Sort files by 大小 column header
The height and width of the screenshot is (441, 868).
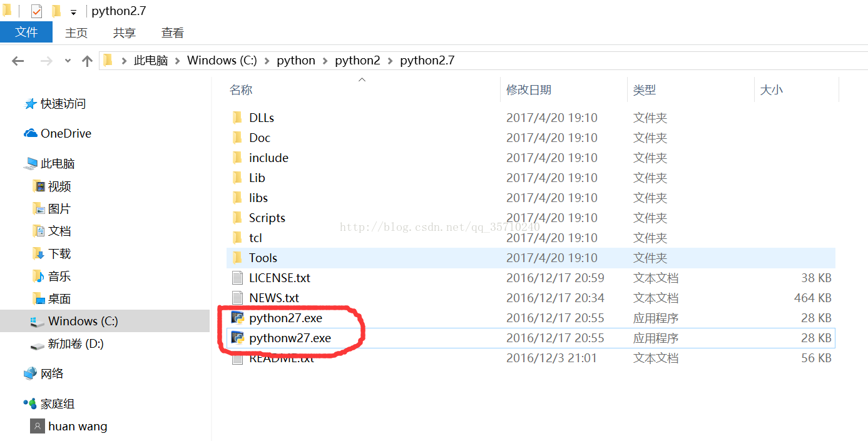(x=771, y=90)
